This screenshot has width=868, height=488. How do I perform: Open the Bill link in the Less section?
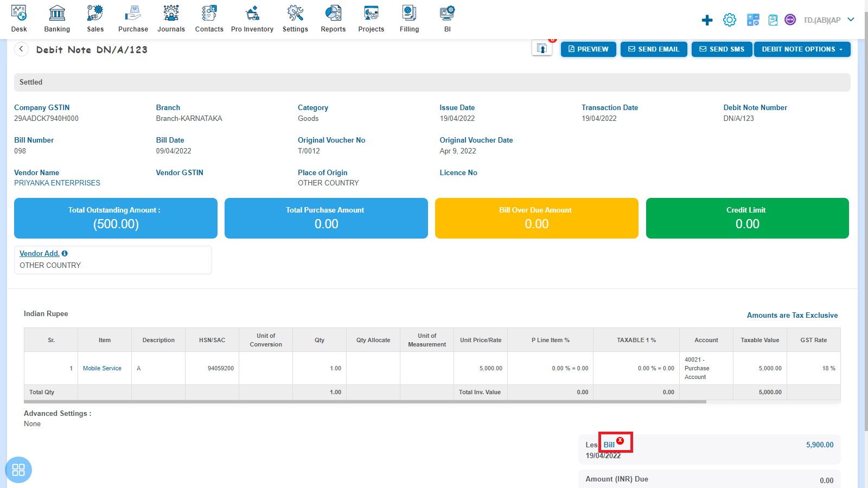(609, 445)
